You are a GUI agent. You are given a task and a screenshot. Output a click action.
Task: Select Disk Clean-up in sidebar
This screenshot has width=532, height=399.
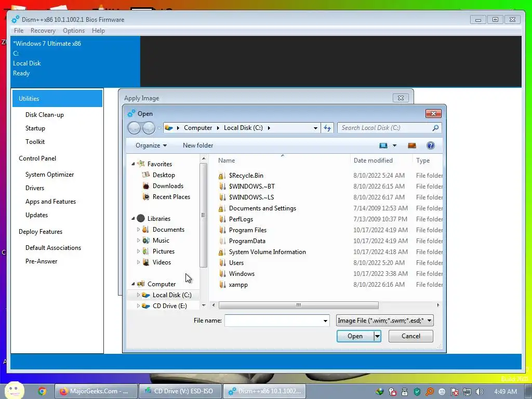[45, 115]
